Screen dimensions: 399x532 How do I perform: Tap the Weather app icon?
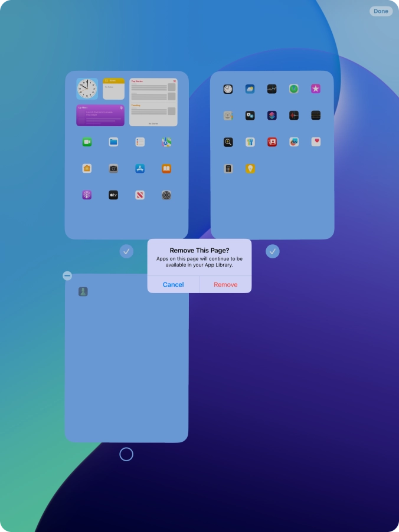tap(250, 89)
